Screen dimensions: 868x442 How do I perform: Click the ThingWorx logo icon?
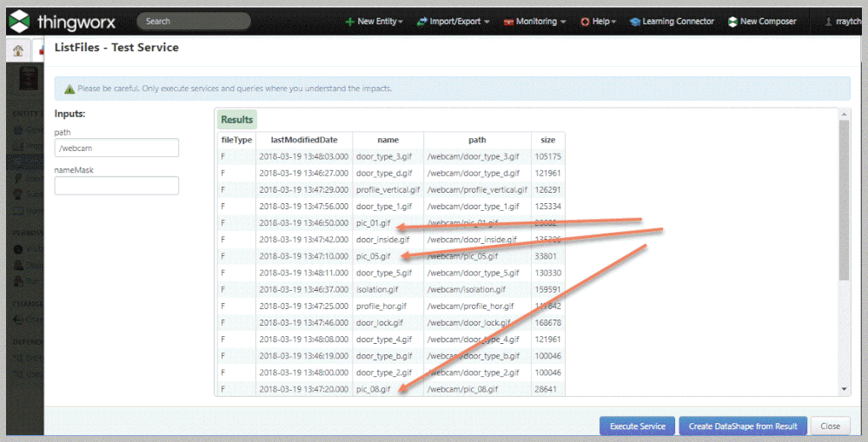(19, 21)
